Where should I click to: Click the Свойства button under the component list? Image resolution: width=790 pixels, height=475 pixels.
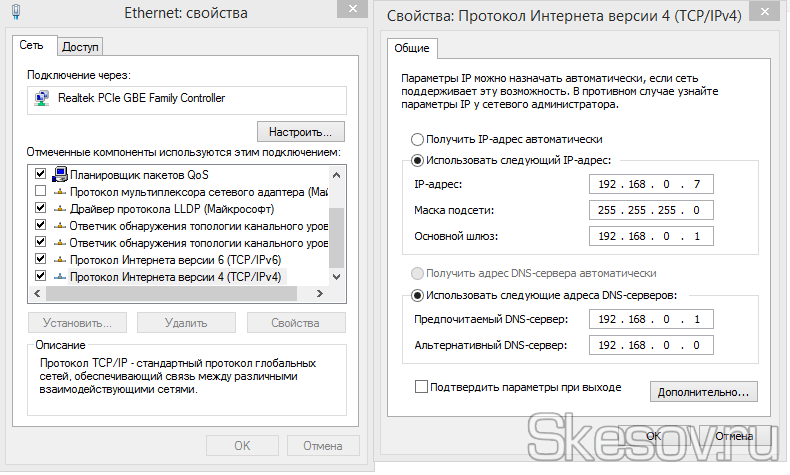[x=295, y=323]
